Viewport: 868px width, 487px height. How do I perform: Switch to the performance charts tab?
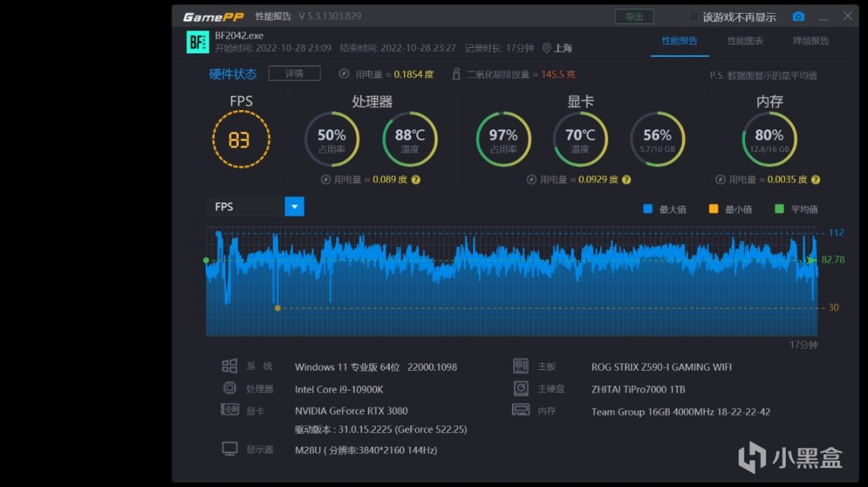coord(745,41)
